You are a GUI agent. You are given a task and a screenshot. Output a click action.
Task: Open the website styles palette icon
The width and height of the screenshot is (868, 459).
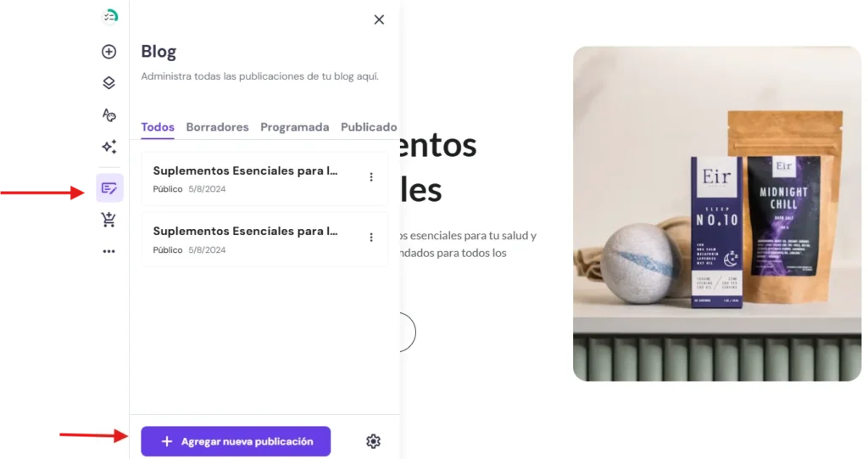[x=109, y=115]
